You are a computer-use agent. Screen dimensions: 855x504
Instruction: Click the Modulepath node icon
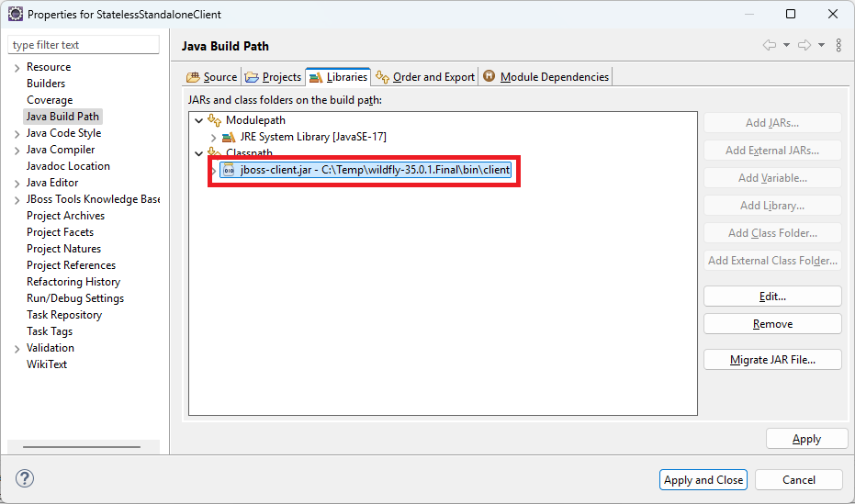click(x=215, y=120)
